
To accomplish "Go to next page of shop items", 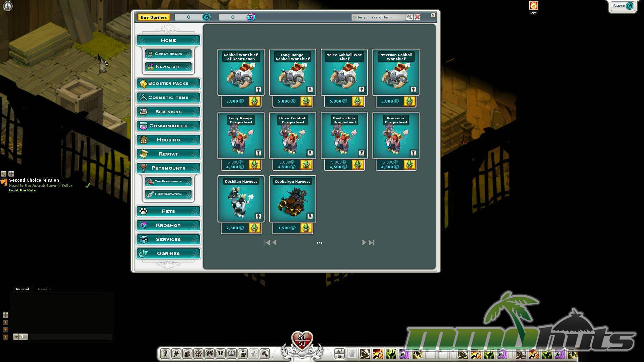I will (x=364, y=242).
